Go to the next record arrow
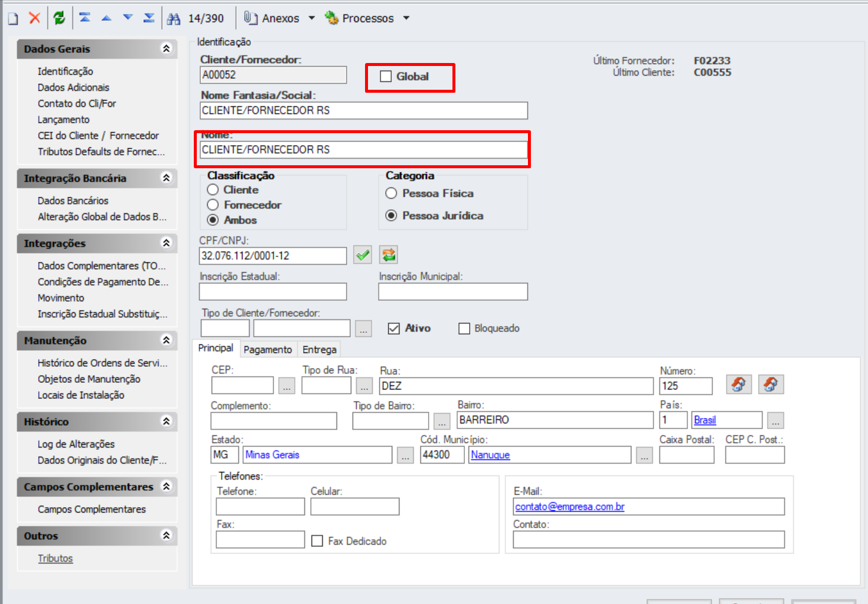Viewport: 868px width, 604px height. pos(128,18)
